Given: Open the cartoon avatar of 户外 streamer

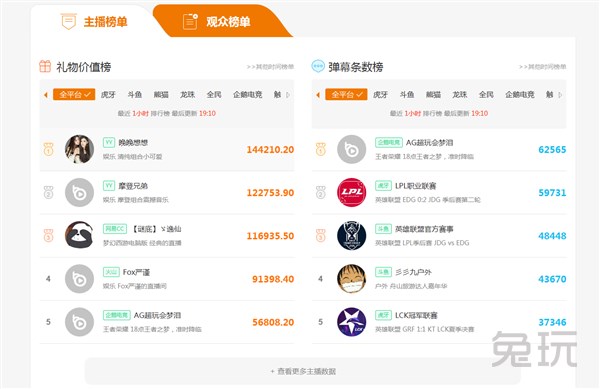Looking at the screenshot, I should (352, 279).
